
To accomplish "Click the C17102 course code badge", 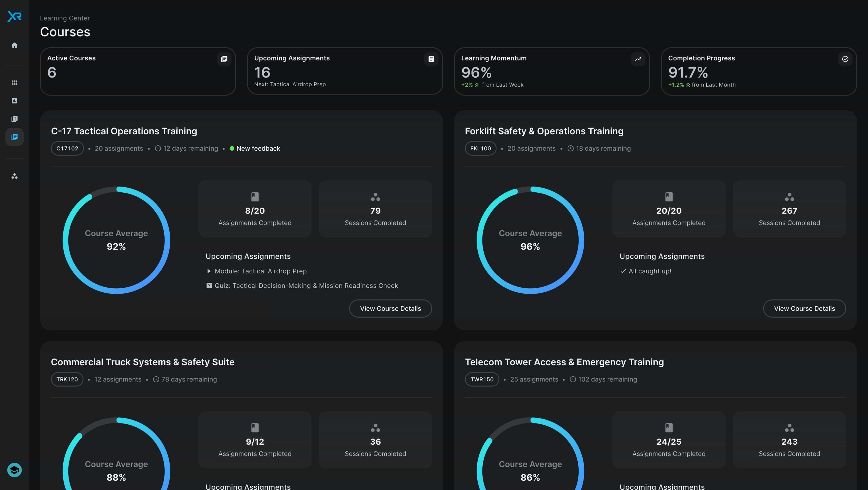I will coord(67,149).
